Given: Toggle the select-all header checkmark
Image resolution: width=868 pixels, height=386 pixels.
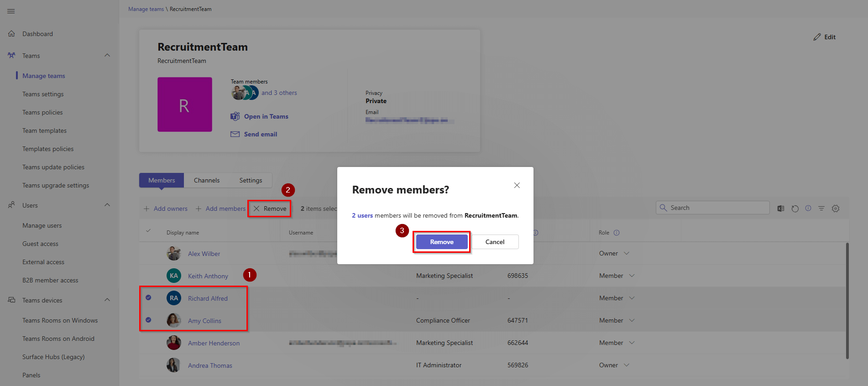Looking at the screenshot, I should (x=148, y=231).
